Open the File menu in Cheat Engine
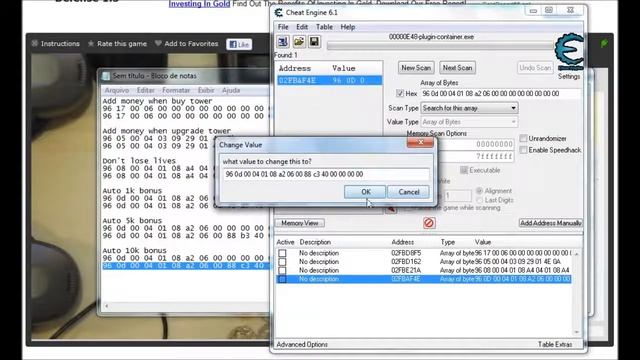The width and height of the screenshot is (640, 360). tap(283, 27)
